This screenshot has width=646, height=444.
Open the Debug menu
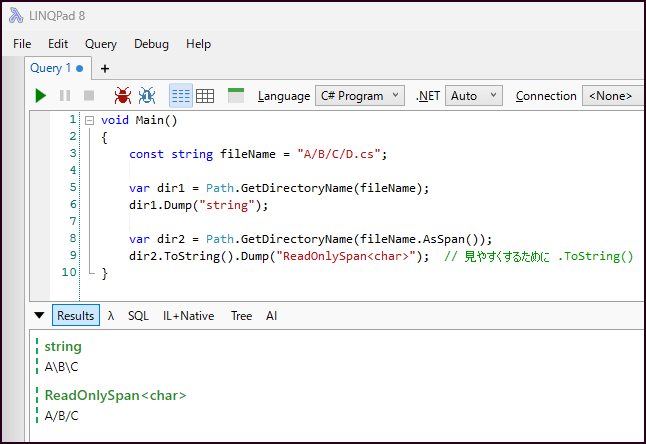(x=151, y=44)
